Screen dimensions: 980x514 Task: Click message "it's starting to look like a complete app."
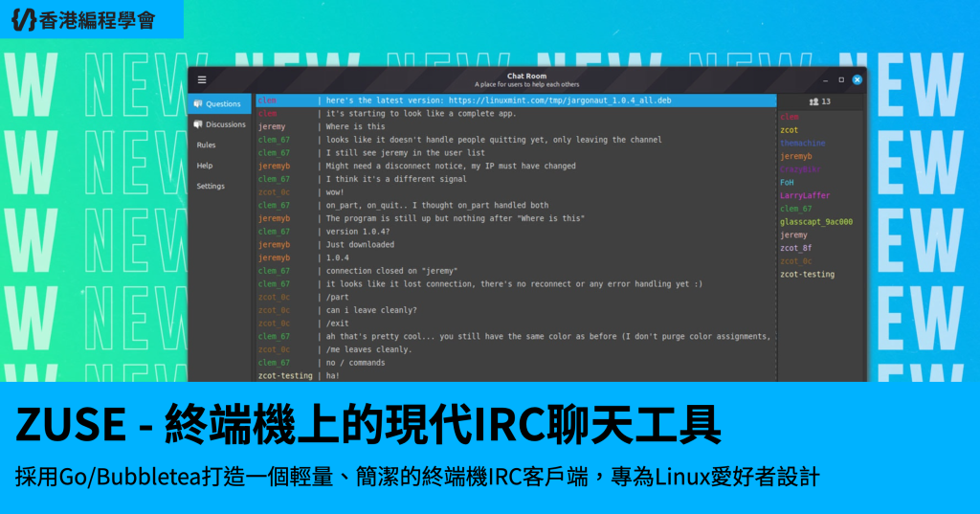421,113
